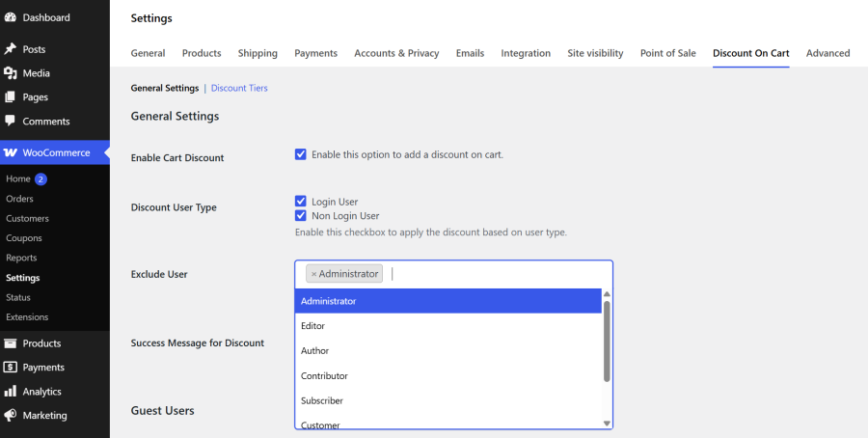Toggle the Login User checkbox
The height and width of the screenshot is (438, 868).
[301, 202]
